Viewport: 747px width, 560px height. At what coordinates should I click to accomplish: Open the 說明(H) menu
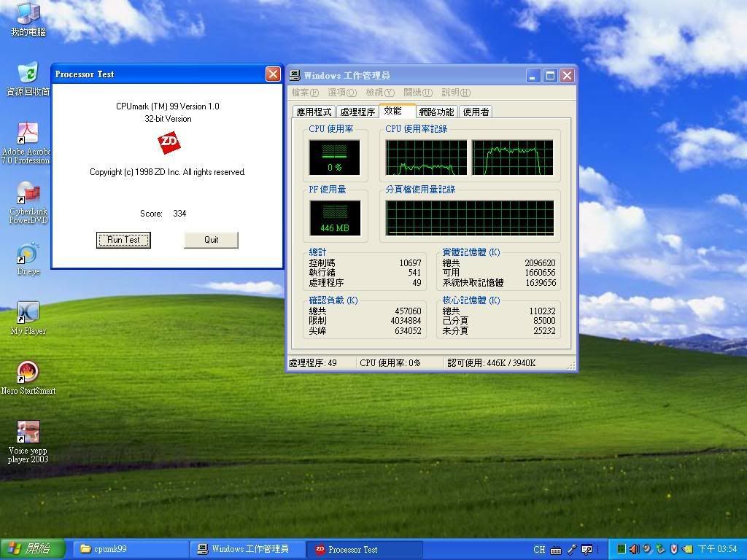point(455,93)
